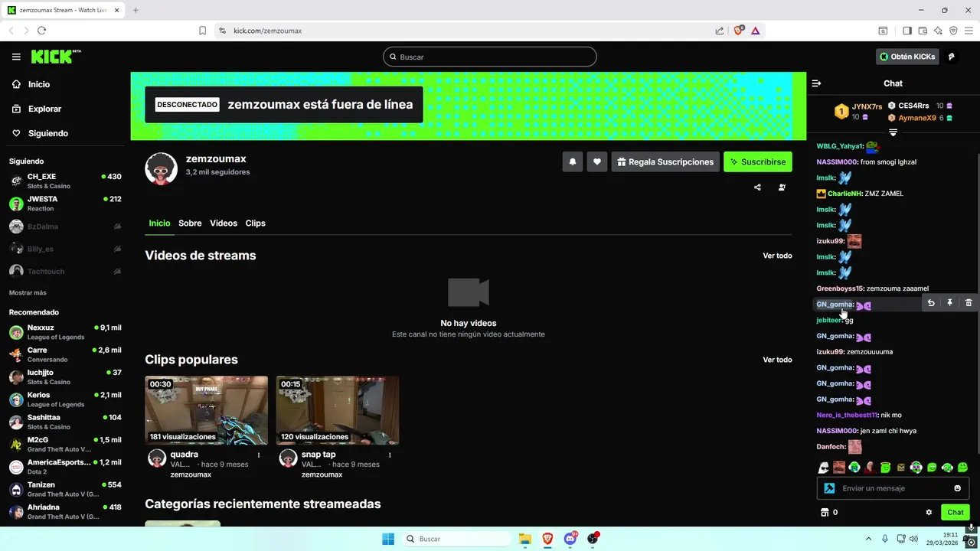Viewport: 980px width, 551px height.
Task: Click JYNX7rs in chat leaderboard
Action: 867,106
